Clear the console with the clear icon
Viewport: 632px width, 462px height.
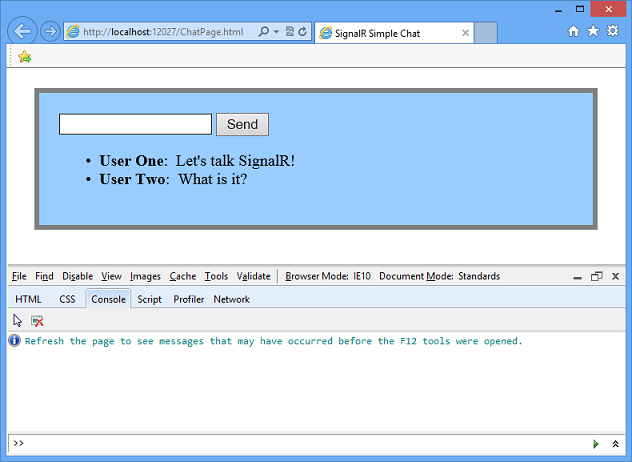pos(37,320)
